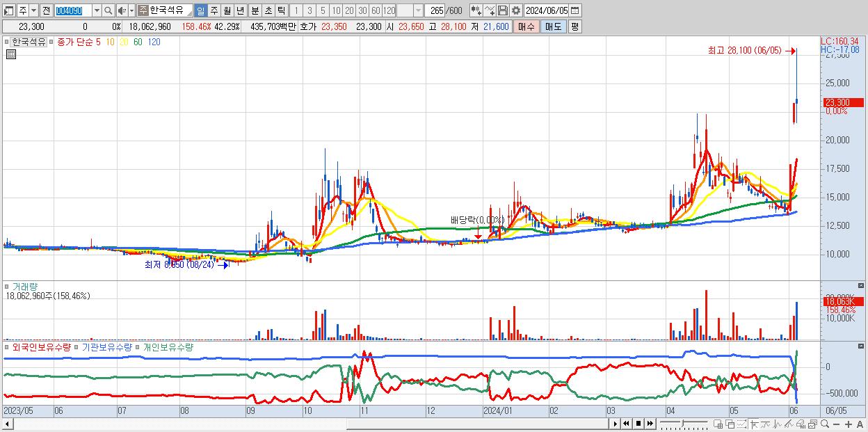Click the add candlestick chart icon
Screen dimensions: 868x432
[476, 10]
